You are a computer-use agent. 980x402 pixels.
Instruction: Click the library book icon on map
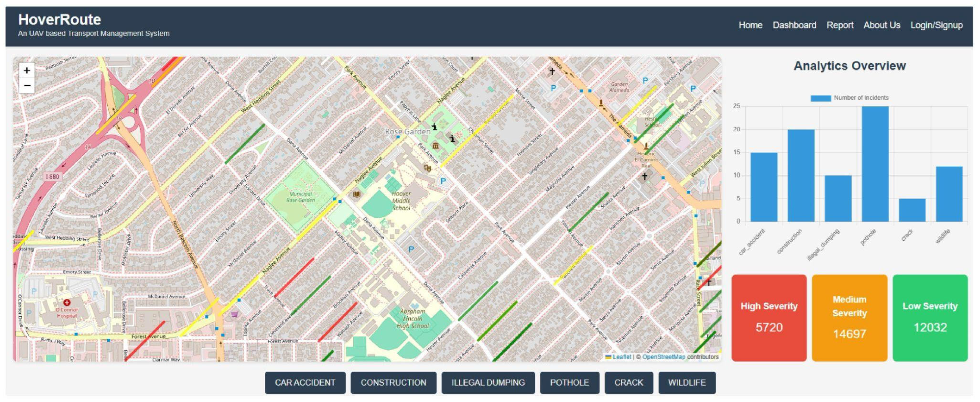[356, 195]
